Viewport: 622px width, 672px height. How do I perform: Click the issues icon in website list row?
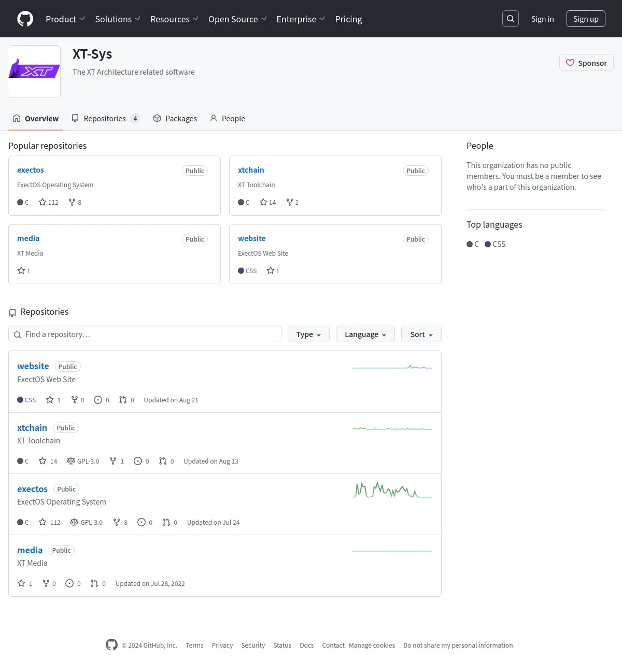coord(98,400)
